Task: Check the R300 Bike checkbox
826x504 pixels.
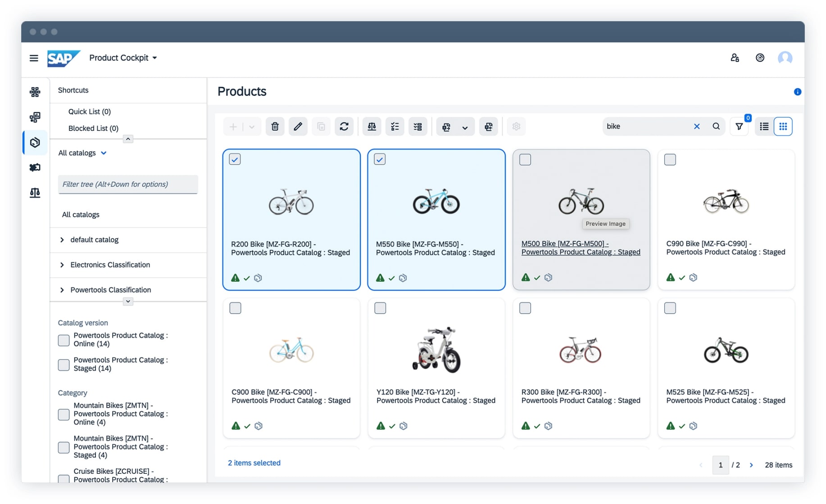Action: (x=525, y=308)
